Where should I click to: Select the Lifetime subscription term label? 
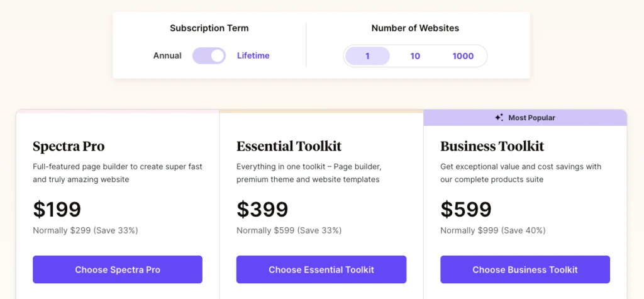click(x=253, y=55)
